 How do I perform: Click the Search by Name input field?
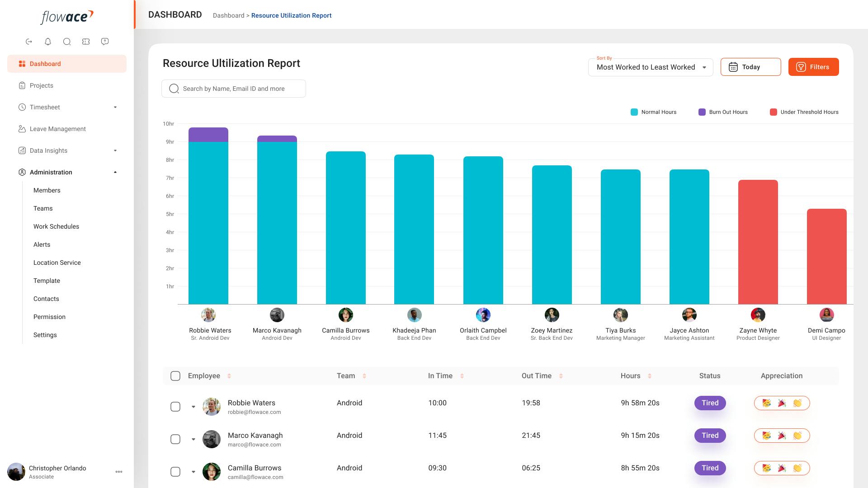(234, 89)
